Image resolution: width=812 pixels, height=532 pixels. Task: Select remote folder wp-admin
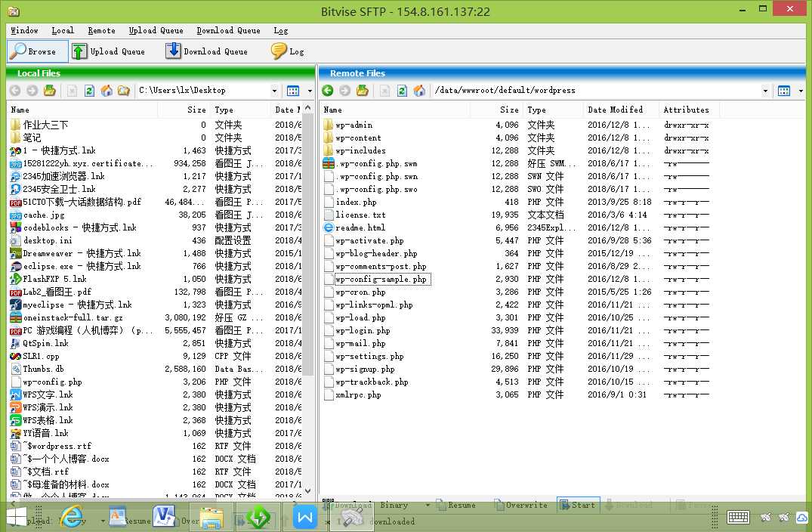click(354, 125)
